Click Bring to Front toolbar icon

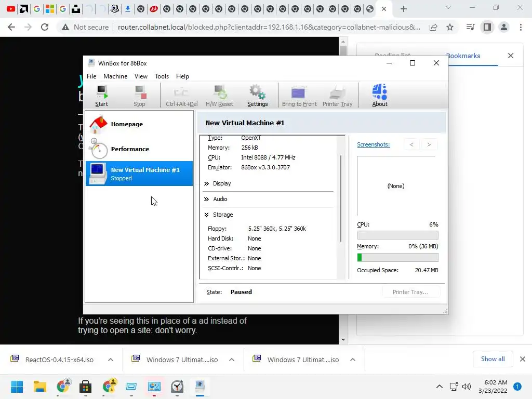299,96
